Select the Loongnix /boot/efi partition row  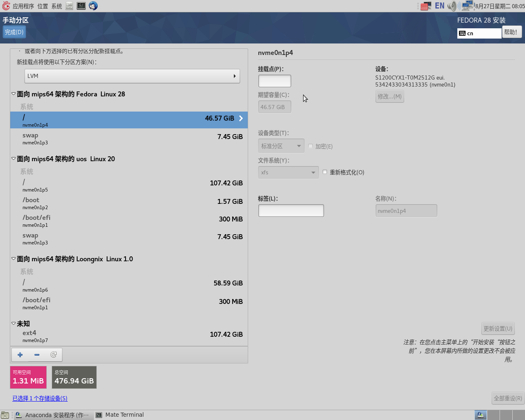point(129,303)
